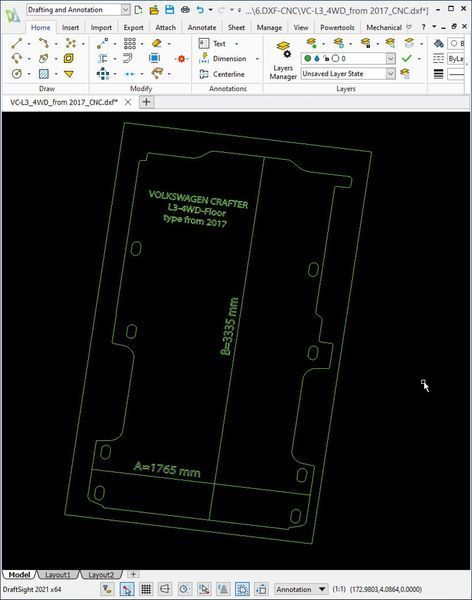Click the Points draw tool icon
The width and height of the screenshot is (472, 600).
70,43
